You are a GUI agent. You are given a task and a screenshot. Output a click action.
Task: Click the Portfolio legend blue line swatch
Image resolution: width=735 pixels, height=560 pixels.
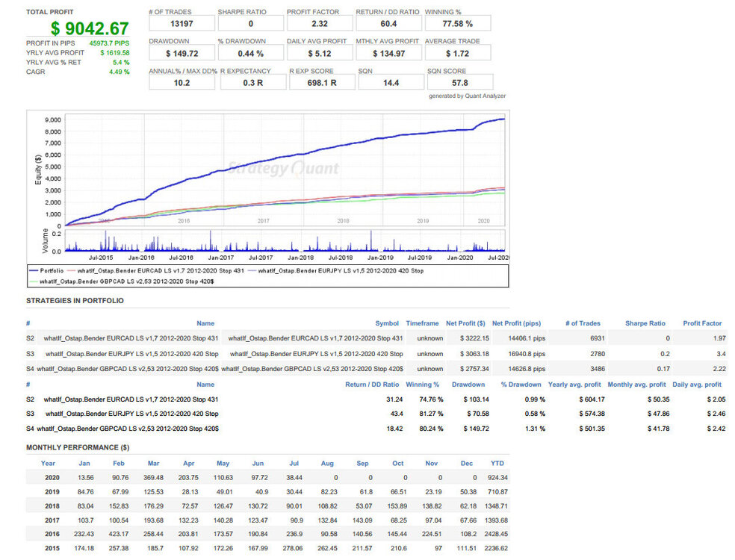[34, 271]
